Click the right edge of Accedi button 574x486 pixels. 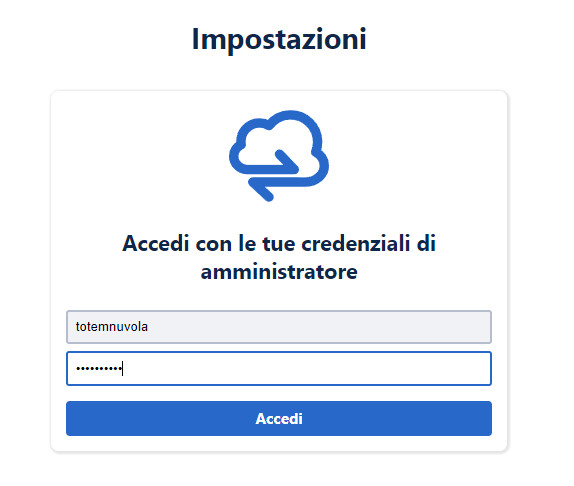[488, 418]
